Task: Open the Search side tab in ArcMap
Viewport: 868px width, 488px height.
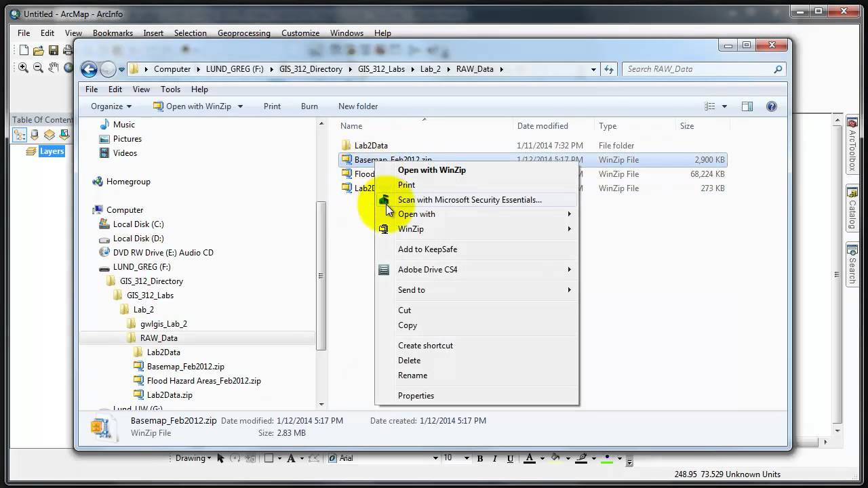Action: (852, 266)
